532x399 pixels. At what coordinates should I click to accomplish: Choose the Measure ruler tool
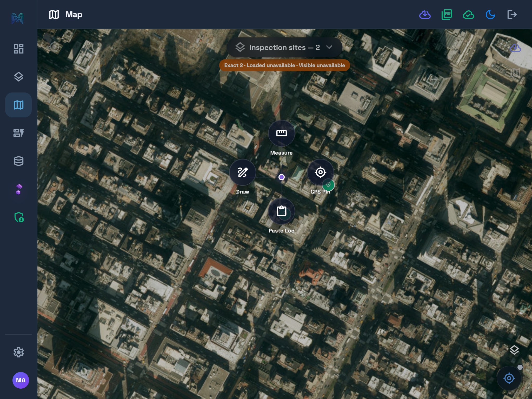(x=282, y=133)
